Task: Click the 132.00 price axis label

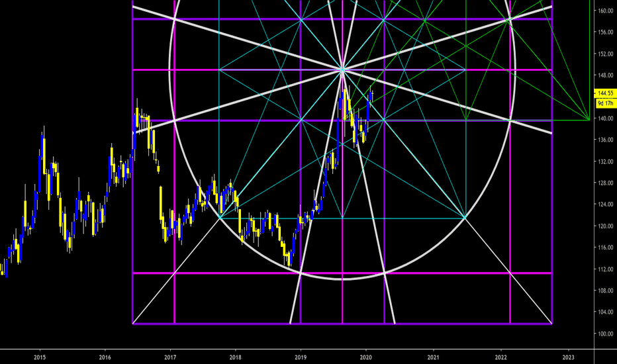Action: (606, 161)
